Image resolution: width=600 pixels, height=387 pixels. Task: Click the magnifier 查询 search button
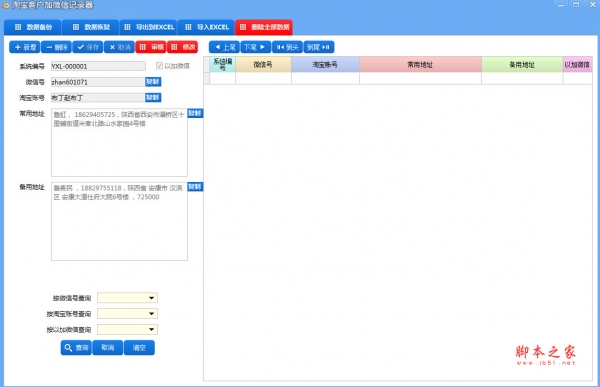pyautogui.click(x=76, y=348)
